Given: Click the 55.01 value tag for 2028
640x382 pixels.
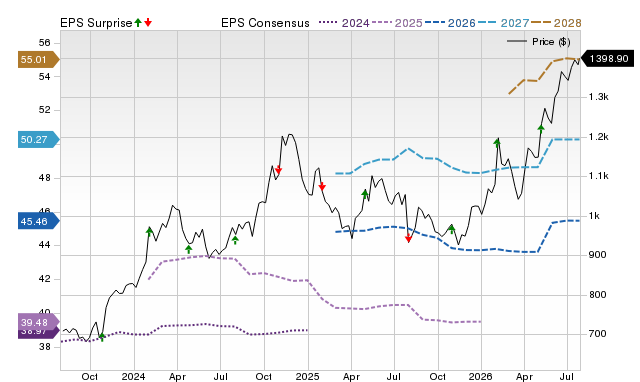Looking at the screenshot, I should [x=38, y=60].
